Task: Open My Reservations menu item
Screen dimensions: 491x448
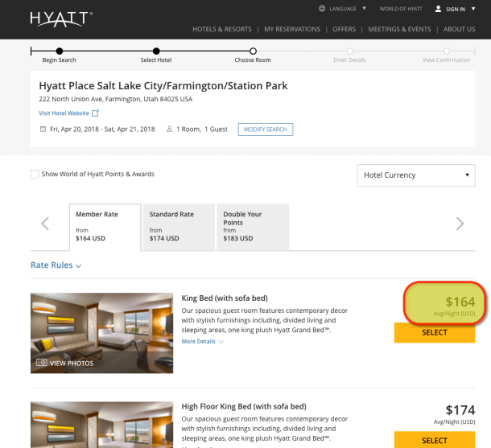Action: (x=292, y=29)
